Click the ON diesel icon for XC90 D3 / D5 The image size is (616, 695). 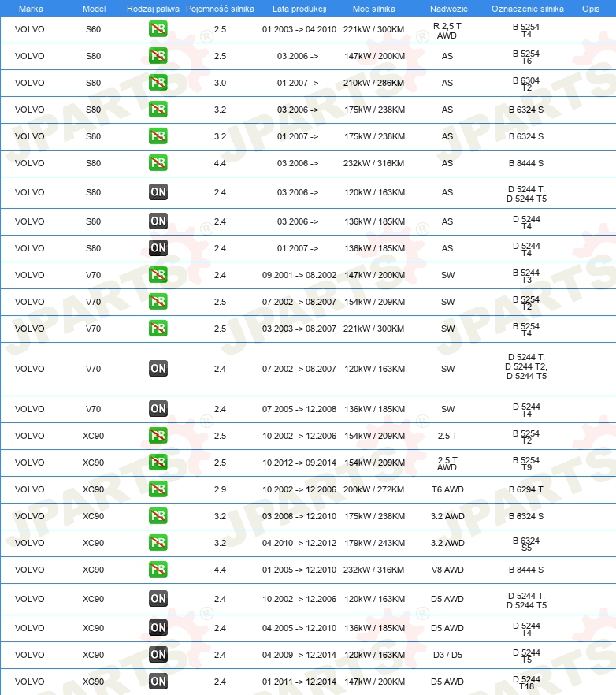158,655
